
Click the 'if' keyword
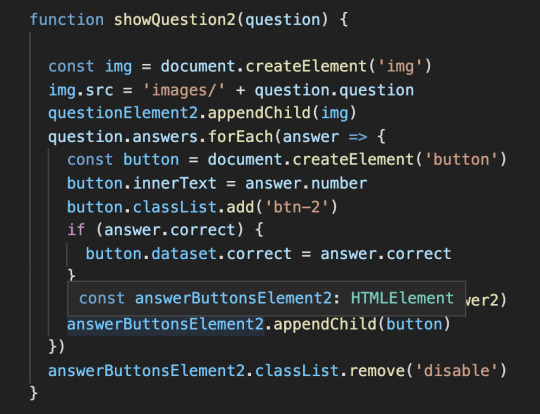(76, 229)
